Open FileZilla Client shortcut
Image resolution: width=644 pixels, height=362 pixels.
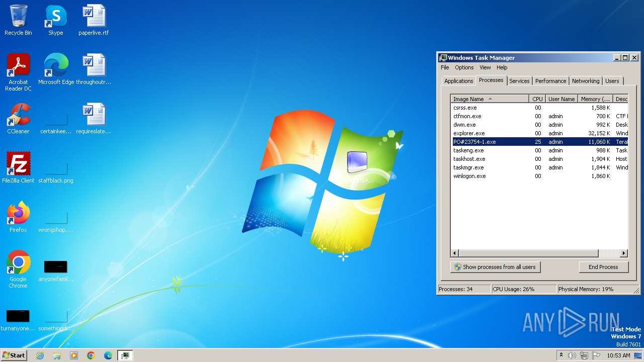18,167
